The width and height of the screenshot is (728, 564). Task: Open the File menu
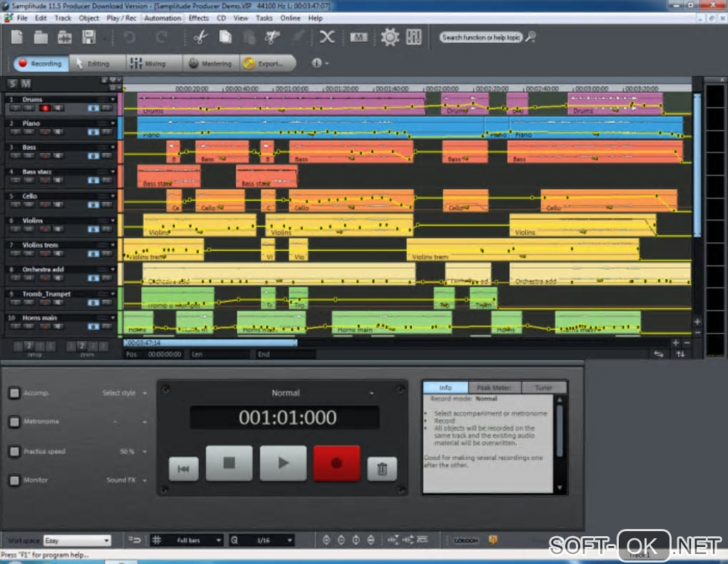[22, 18]
